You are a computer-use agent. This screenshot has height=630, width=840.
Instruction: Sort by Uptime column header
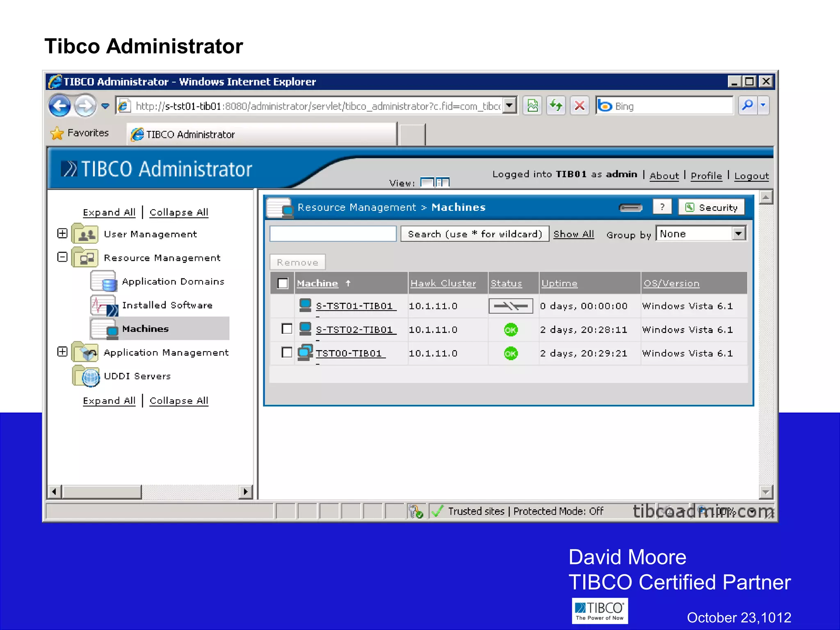[559, 283]
